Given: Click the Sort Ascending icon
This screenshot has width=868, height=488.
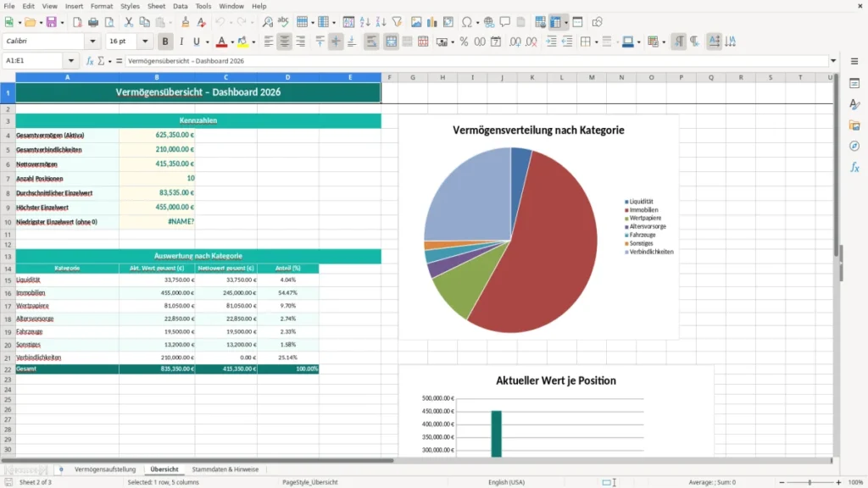Looking at the screenshot, I should tap(364, 22).
